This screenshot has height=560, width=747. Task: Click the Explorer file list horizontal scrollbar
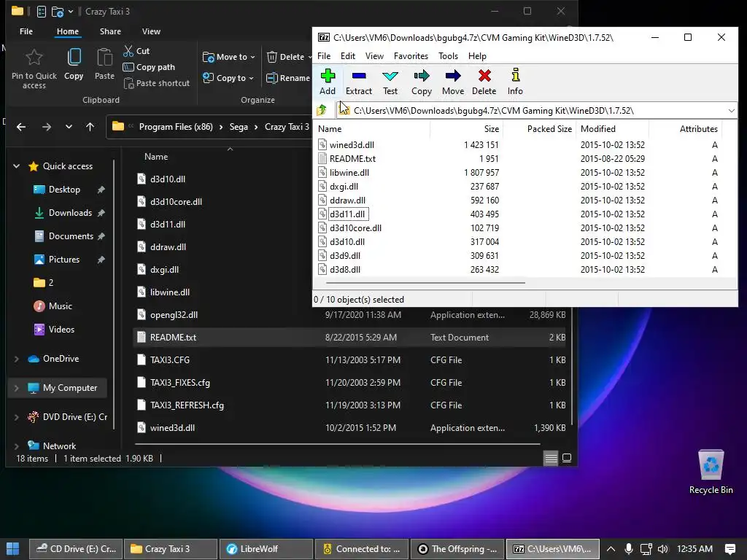click(337, 444)
